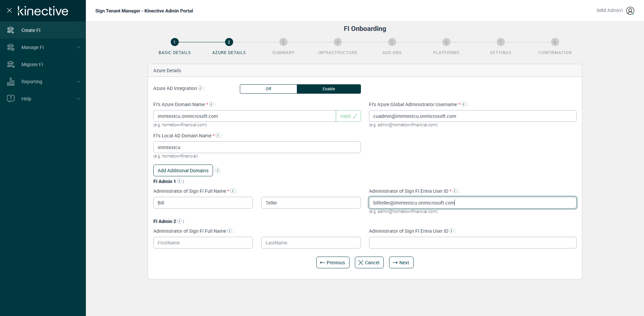Click the Migrate FI icon

pos(11,64)
